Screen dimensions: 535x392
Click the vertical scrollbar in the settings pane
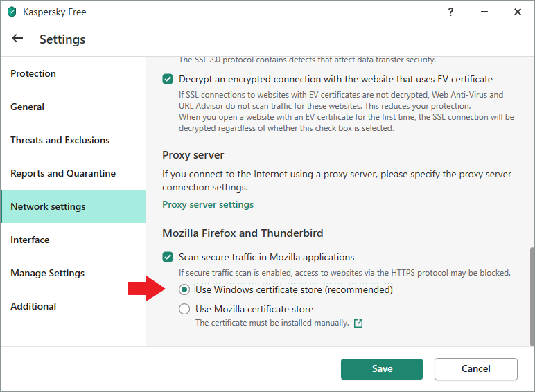click(x=532, y=296)
